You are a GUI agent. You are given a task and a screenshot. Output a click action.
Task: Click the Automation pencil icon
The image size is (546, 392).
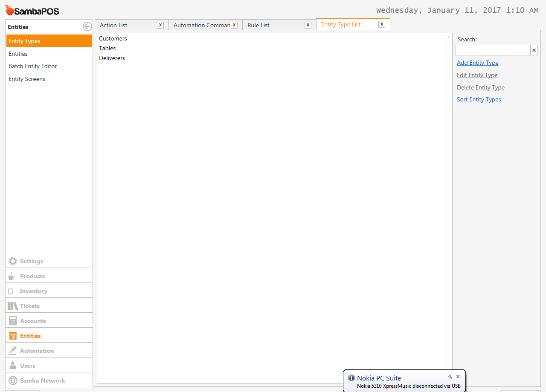[13, 351]
